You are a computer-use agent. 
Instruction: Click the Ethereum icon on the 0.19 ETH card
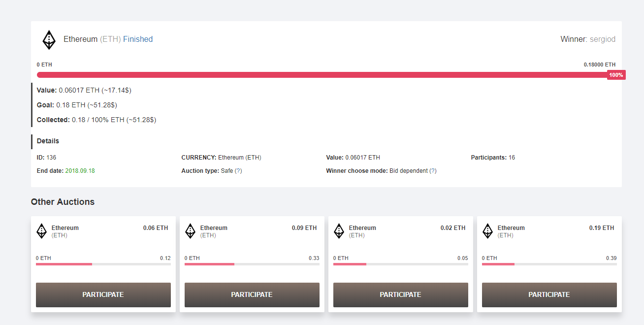[x=488, y=231]
